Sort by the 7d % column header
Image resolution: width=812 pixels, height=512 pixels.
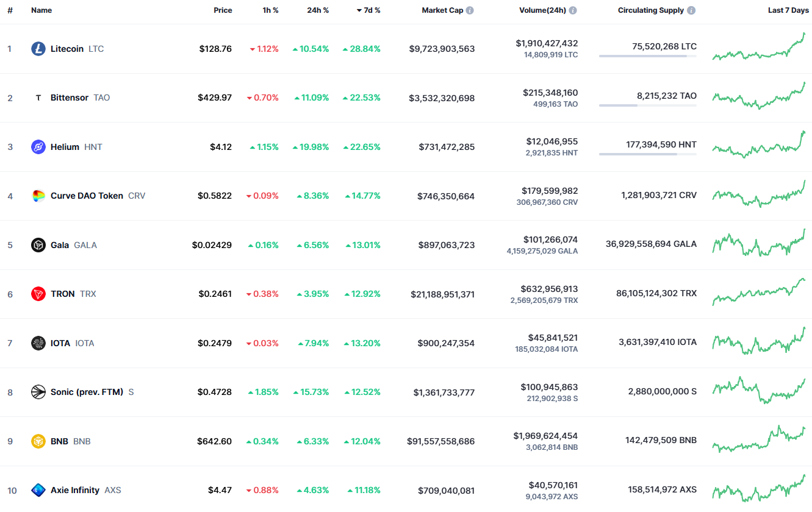[368, 10]
